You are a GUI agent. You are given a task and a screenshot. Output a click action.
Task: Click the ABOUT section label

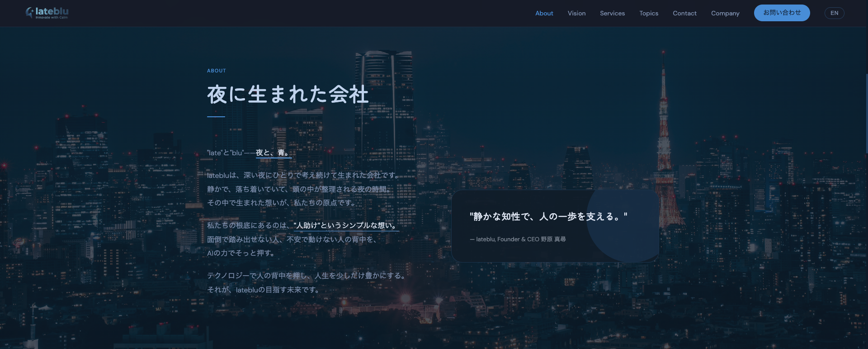pos(217,71)
